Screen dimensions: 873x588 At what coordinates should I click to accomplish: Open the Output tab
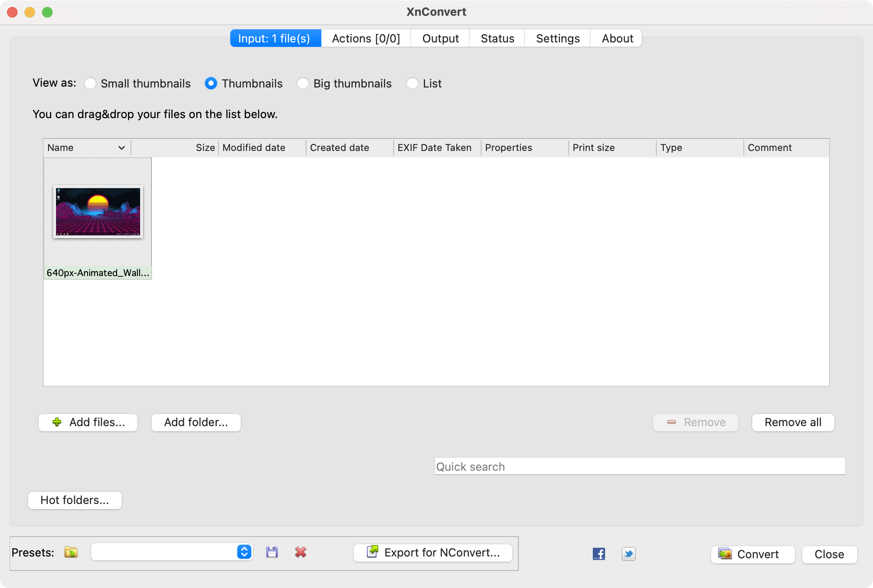[440, 38]
